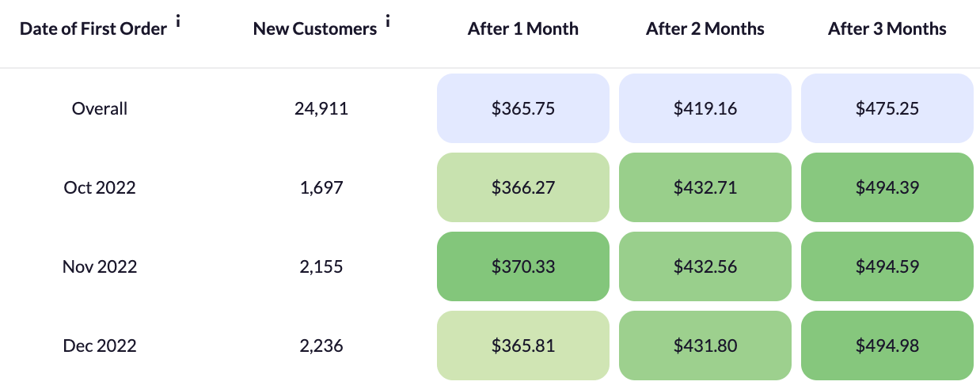
Task: Click the Overall $475.25 cell
Action: (x=887, y=108)
